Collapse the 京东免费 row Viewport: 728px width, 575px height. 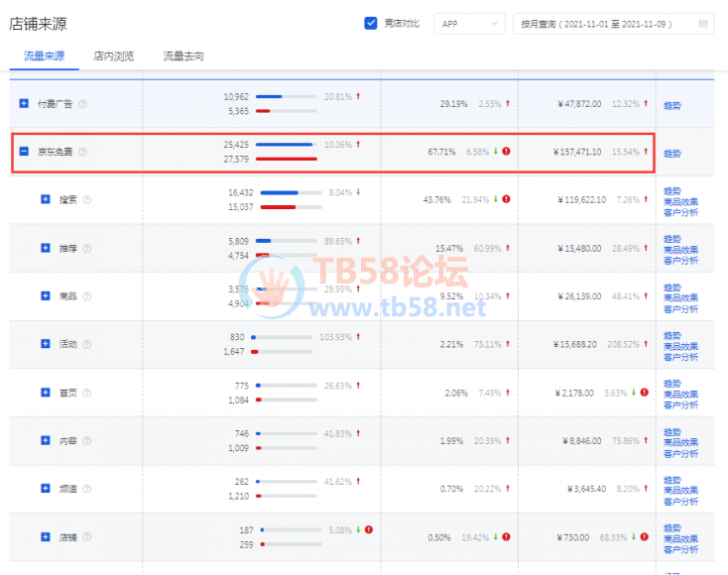click(24, 152)
